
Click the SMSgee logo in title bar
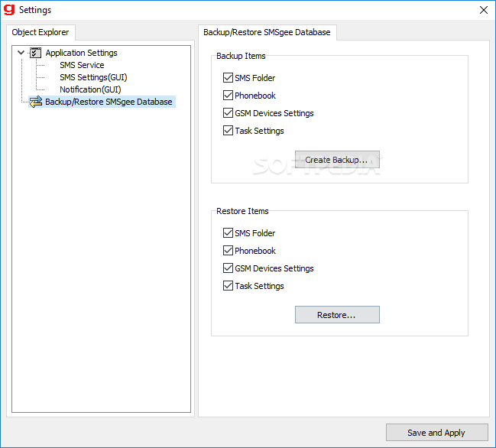[9, 9]
